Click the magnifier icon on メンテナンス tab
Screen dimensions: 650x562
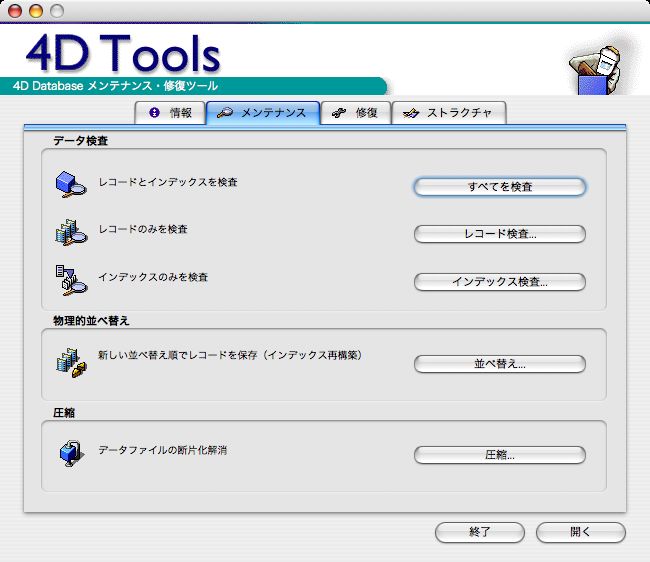225,113
